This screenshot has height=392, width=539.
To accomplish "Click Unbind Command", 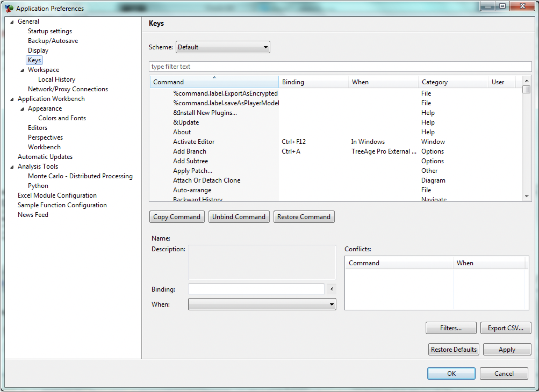I will click(x=239, y=217).
